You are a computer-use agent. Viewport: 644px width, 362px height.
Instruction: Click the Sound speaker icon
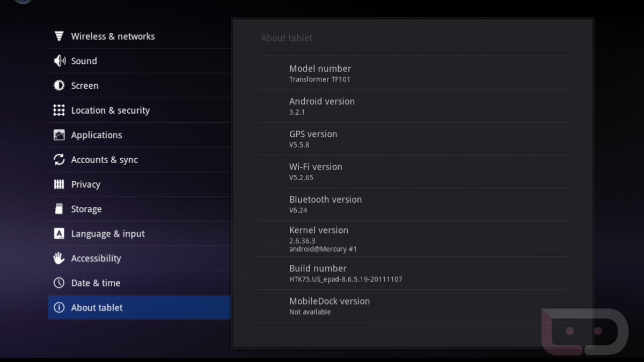(x=59, y=61)
